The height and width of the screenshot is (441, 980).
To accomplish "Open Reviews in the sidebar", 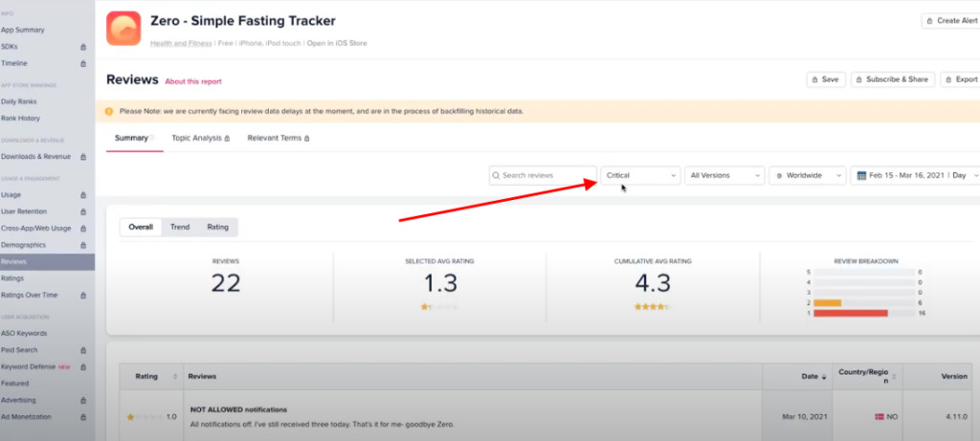I will pyautogui.click(x=48, y=262).
